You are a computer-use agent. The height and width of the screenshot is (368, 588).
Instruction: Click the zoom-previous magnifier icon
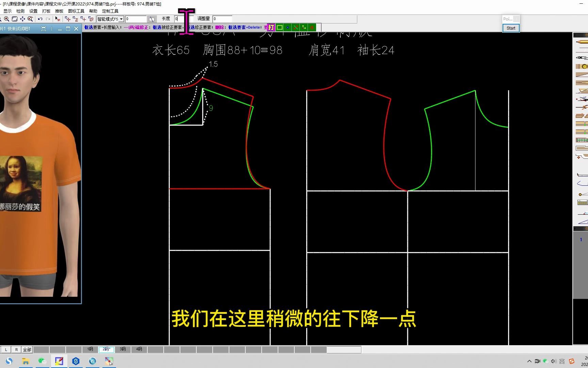pyautogui.click(x=30, y=19)
